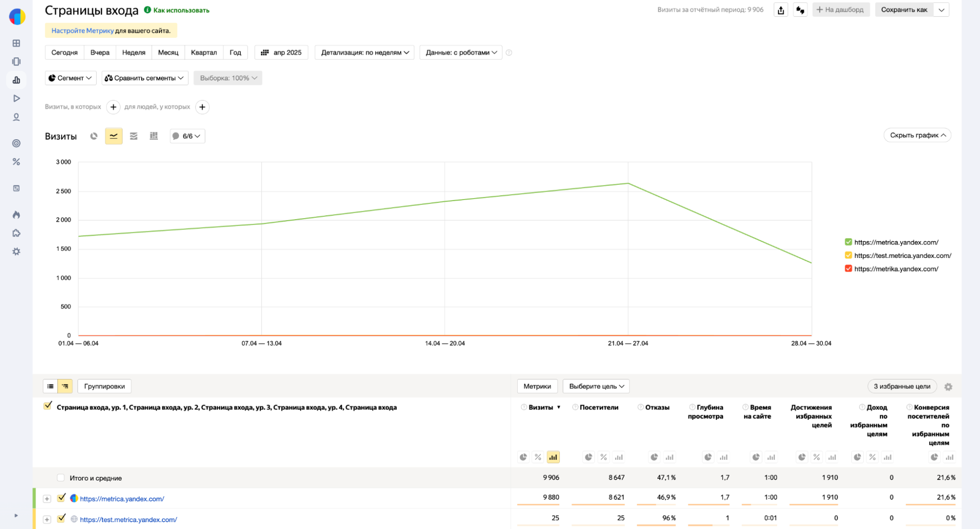Expand sidebar with the bottom arrow
Screen dimensions: 980x529
tap(16, 516)
